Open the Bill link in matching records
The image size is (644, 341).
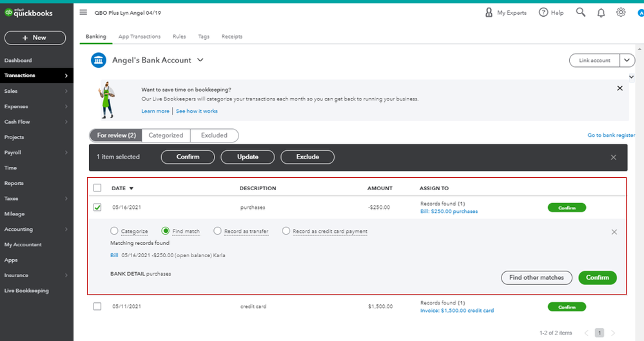114,255
